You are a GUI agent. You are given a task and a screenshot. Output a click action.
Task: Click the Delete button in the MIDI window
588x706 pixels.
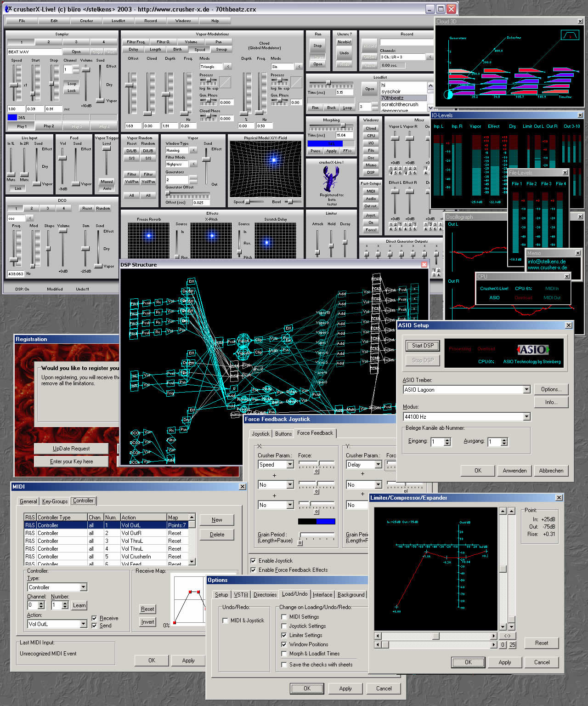pyautogui.click(x=217, y=535)
